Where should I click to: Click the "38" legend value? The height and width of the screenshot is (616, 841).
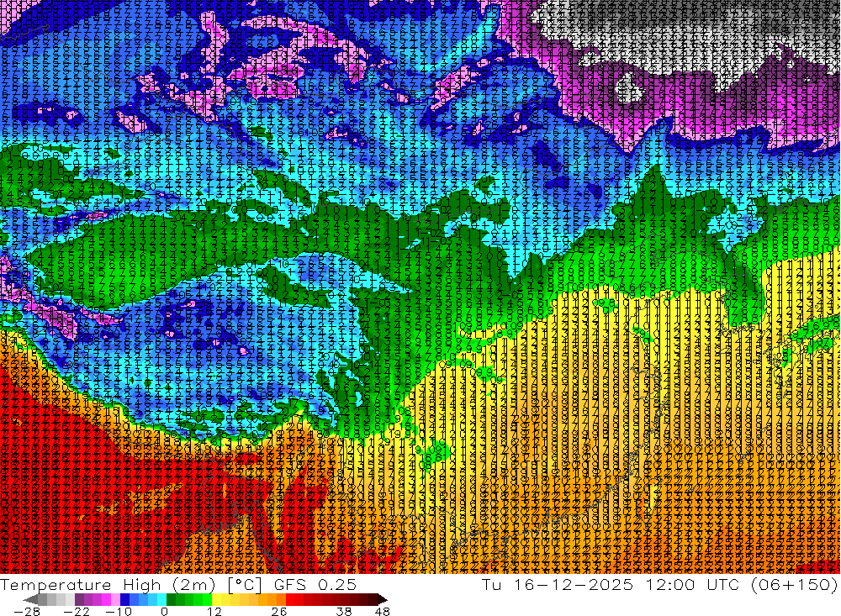point(344,612)
